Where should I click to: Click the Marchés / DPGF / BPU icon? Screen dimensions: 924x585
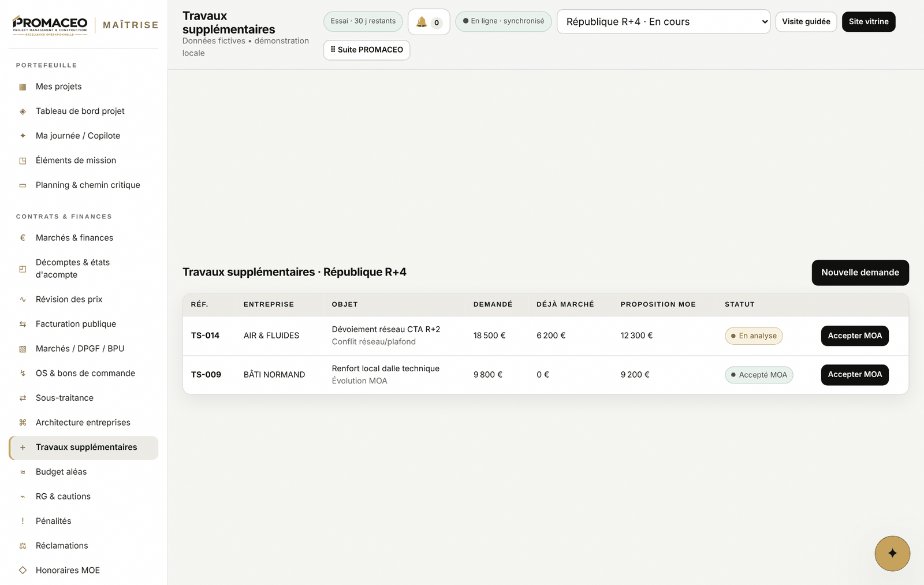(x=23, y=349)
